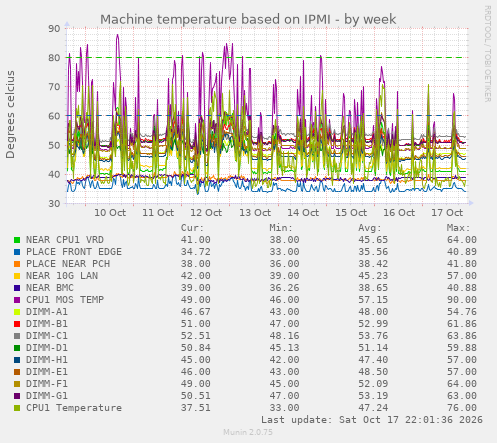Screen dimensions: 497x443
Task: Click the DIMM-G1 max value 63.00
Action: 462,396
